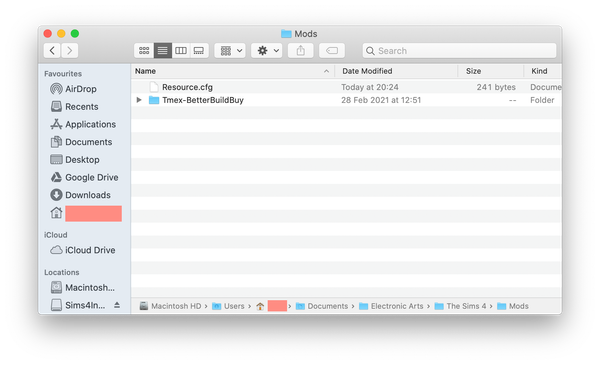Open the gear action menu
Image resolution: width=600 pixels, height=365 pixels.
coord(267,51)
